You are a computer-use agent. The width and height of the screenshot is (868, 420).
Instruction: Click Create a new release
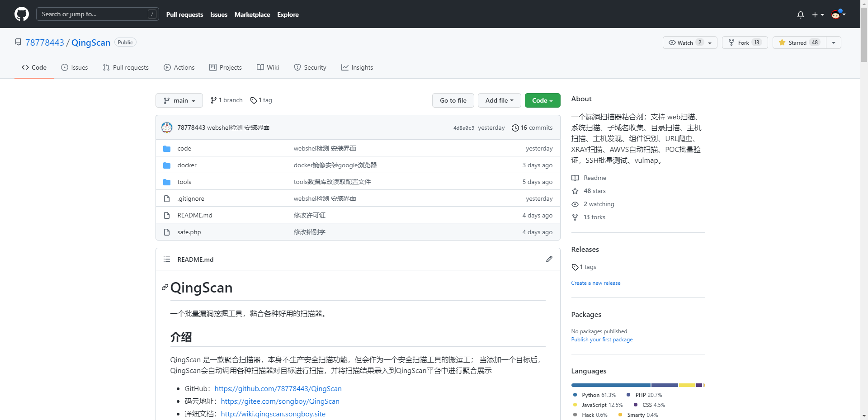[596, 283]
